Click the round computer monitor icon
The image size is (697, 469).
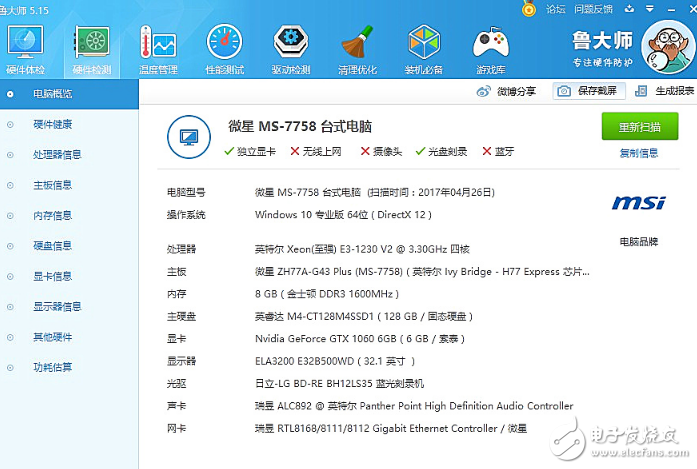click(189, 137)
